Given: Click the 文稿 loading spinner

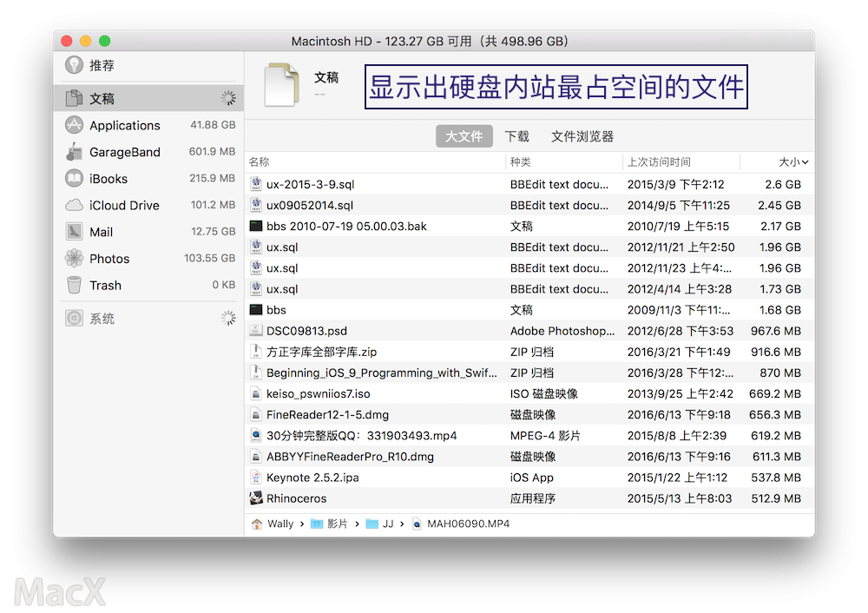Looking at the screenshot, I should pyautogui.click(x=228, y=98).
